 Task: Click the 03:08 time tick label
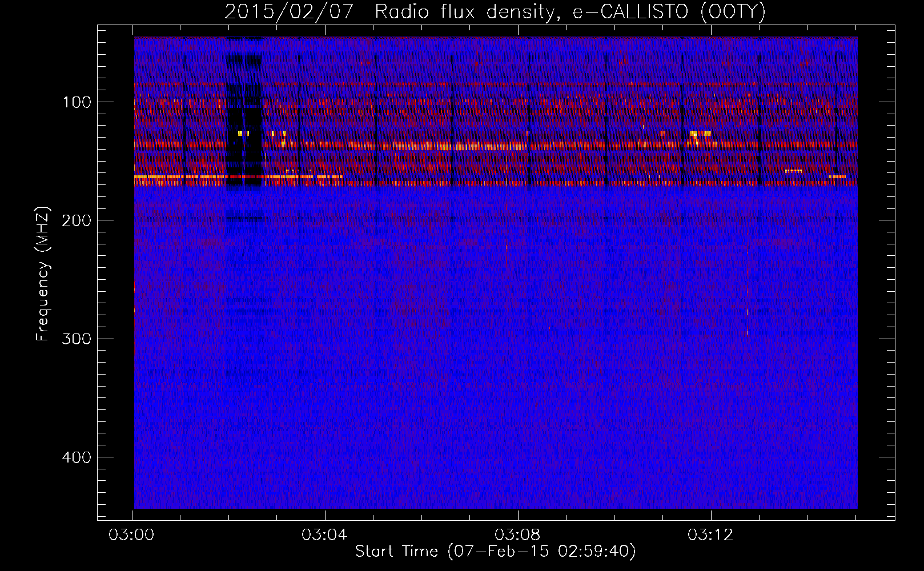point(517,535)
